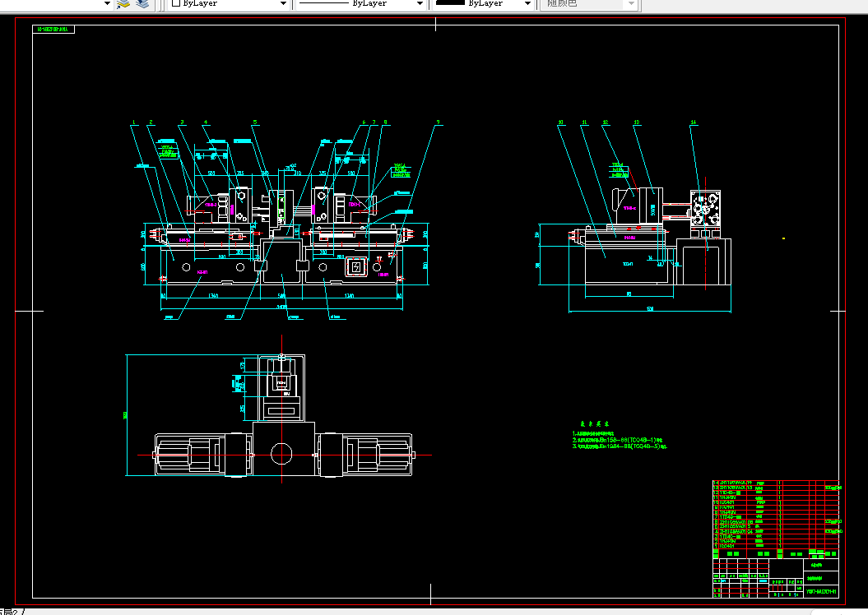Select part balloon number 14 in side view
This screenshot has width=868, height=615.
[693, 123]
